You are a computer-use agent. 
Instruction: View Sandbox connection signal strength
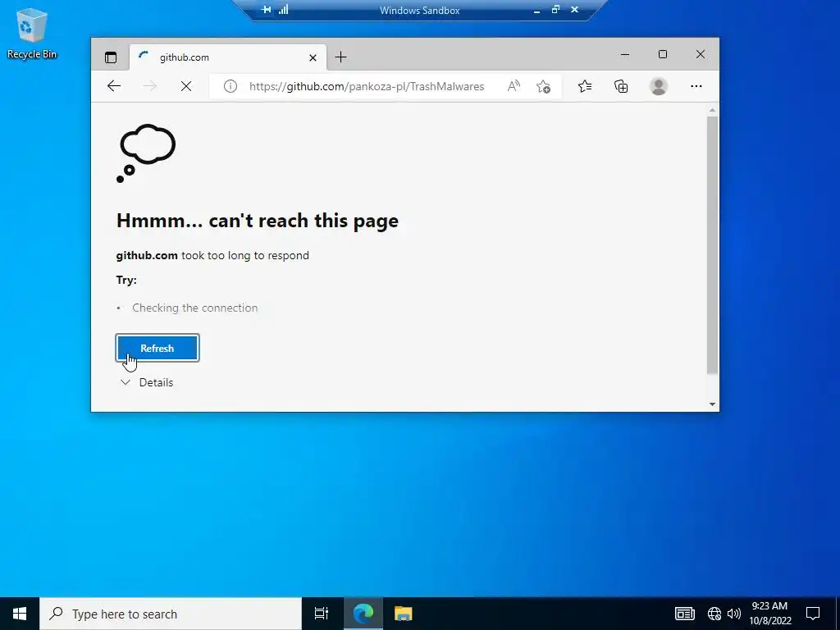tap(283, 10)
